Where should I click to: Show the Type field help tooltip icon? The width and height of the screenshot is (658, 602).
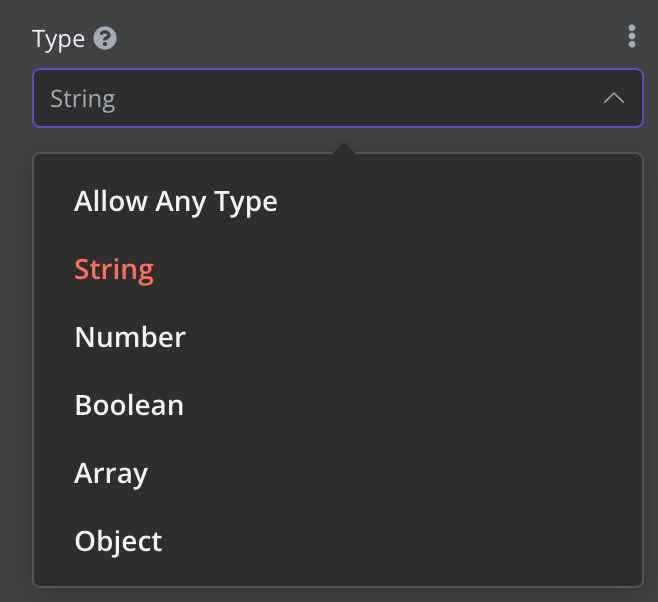pyautogui.click(x=105, y=39)
